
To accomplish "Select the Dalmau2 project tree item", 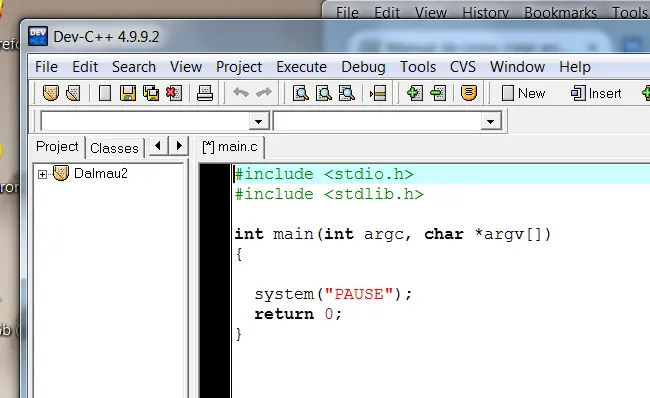I will click(101, 173).
